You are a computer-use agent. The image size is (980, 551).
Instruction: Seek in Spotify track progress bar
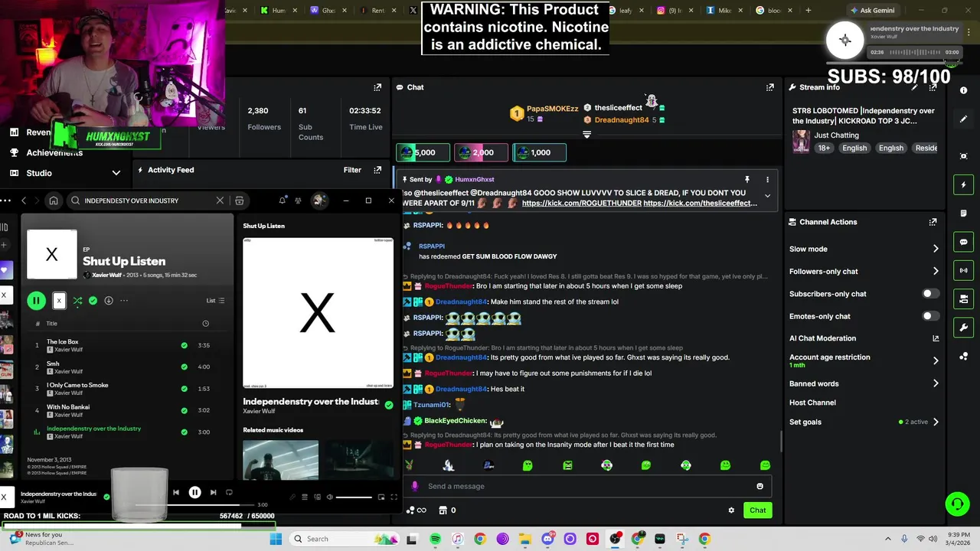(195, 505)
